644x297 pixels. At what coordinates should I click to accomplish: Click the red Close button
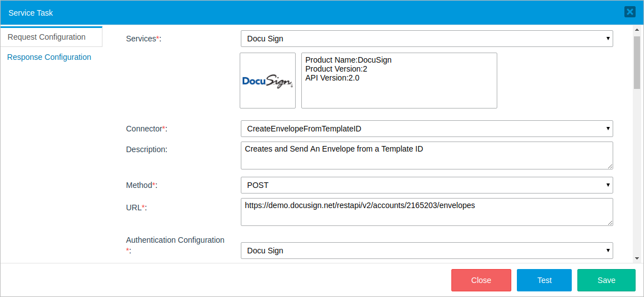(481, 280)
